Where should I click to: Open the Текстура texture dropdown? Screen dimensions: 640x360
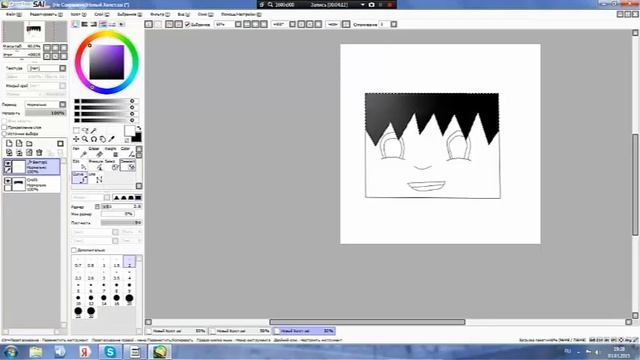pyautogui.click(x=63, y=68)
